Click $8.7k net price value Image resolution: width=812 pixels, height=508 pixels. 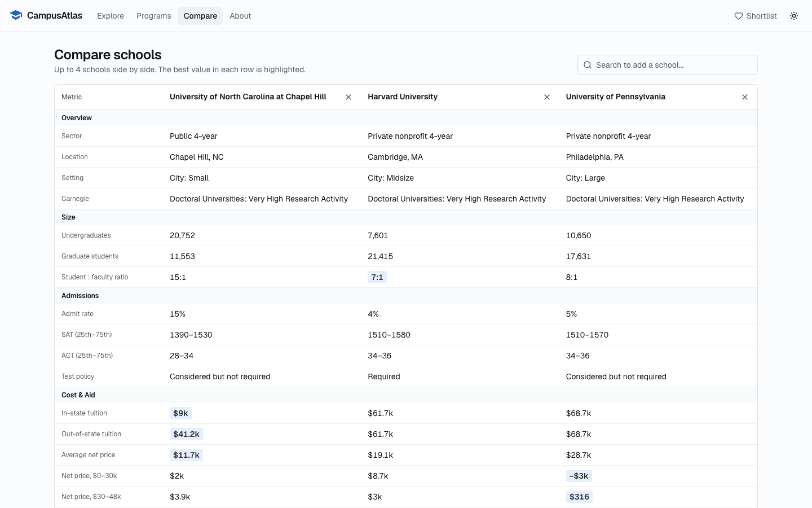coord(378,476)
